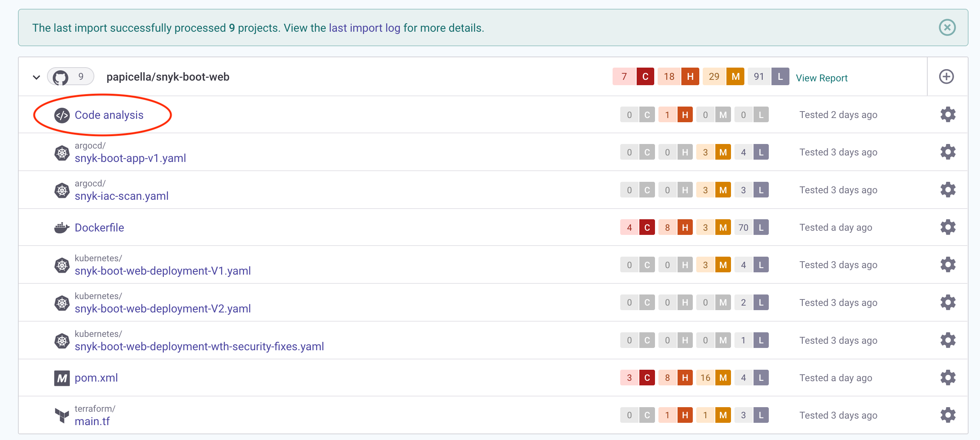Image resolution: width=980 pixels, height=440 pixels.
Task: Dismiss the import success banner
Action: (947, 27)
